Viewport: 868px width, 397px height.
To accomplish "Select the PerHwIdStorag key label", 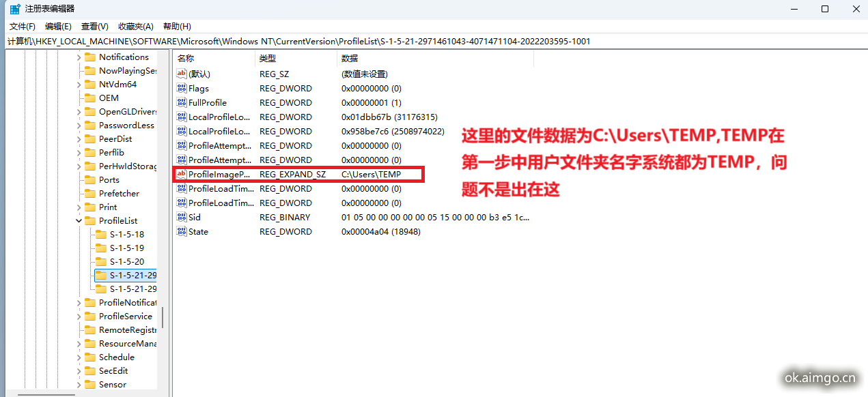I will pos(128,166).
